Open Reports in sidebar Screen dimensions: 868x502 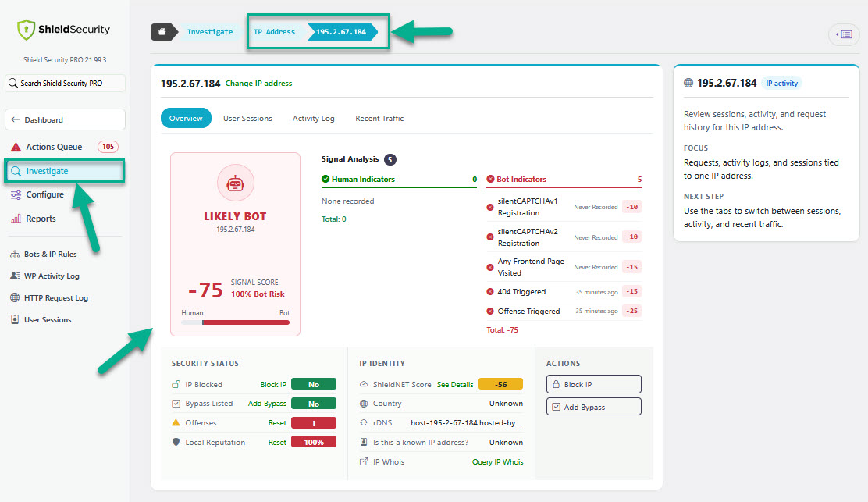point(41,219)
